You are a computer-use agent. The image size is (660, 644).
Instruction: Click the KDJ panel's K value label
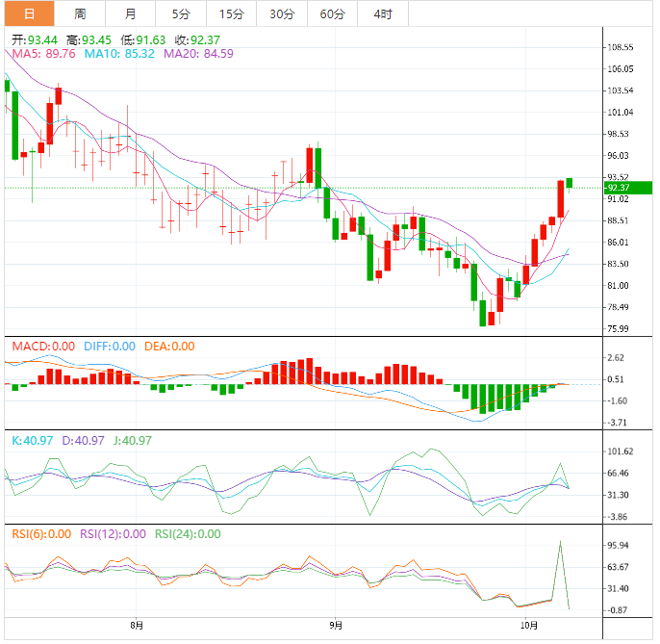pos(32,440)
